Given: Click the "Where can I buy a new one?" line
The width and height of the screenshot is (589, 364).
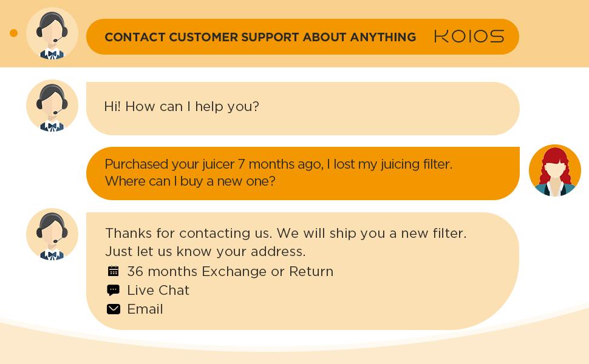Looking at the screenshot, I should 190,181.
